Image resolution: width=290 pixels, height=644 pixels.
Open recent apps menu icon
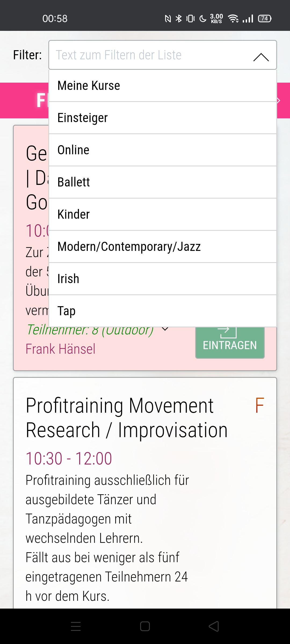coord(76,627)
